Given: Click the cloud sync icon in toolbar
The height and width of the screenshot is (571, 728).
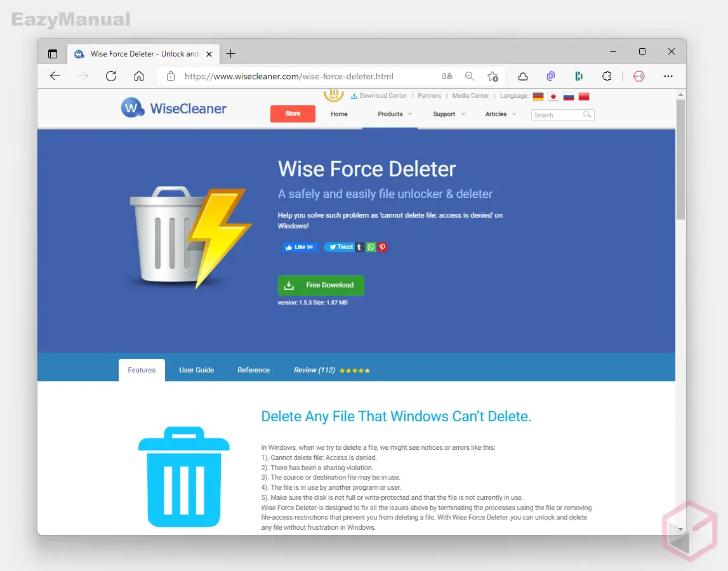Looking at the screenshot, I should point(522,76).
